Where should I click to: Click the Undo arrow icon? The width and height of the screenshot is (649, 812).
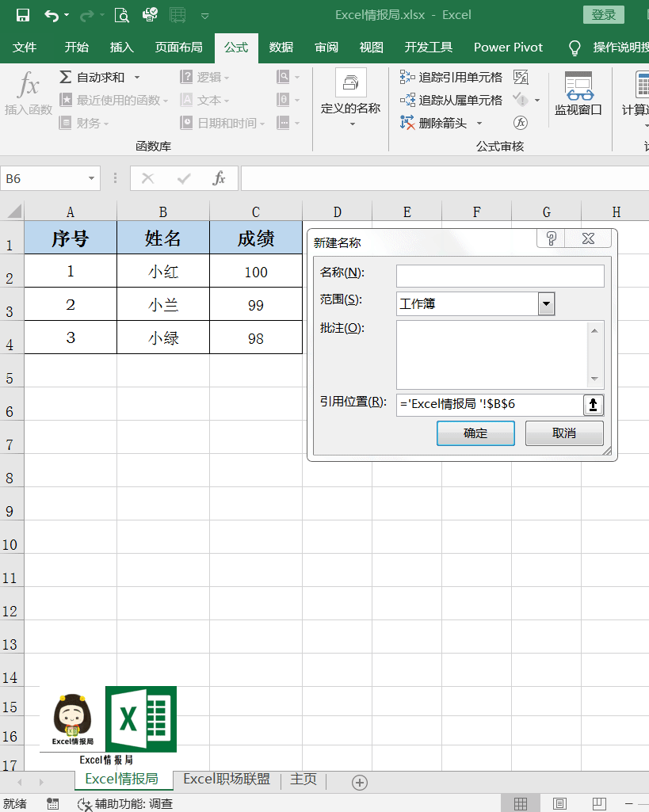pyautogui.click(x=52, y=15)
